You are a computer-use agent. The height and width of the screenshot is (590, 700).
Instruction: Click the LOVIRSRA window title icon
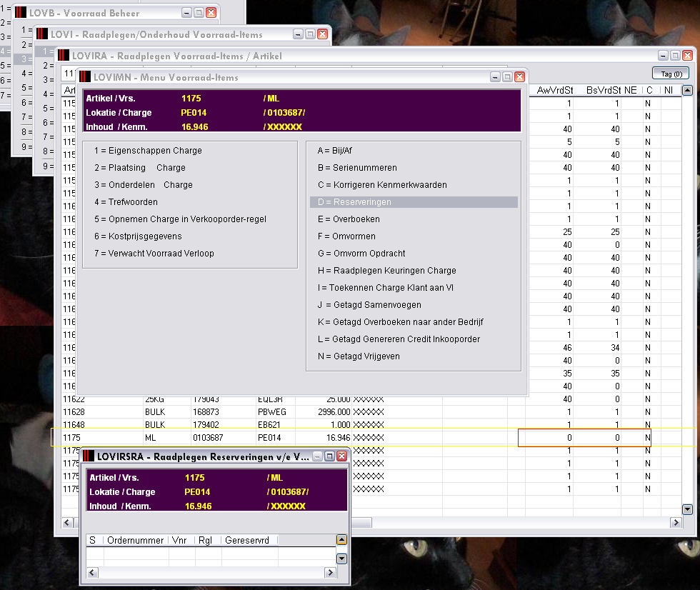click(89, 456)
